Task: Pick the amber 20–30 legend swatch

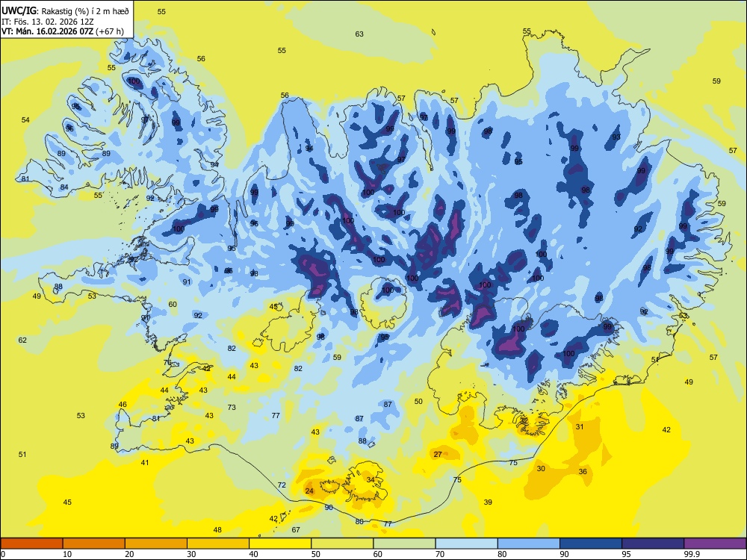Action: pyautogui.click(x=156, y=544)
